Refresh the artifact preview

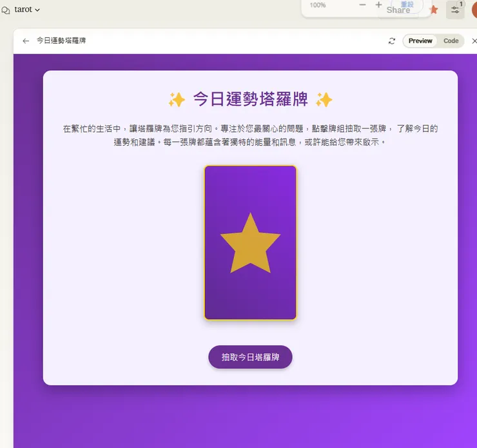pos(392,41)
